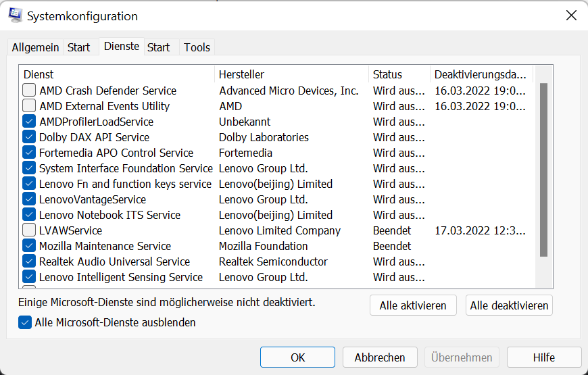The width and height of the screenshot is (588, 375).
Task: Sort by the Status column header
Action: [399, 74]
